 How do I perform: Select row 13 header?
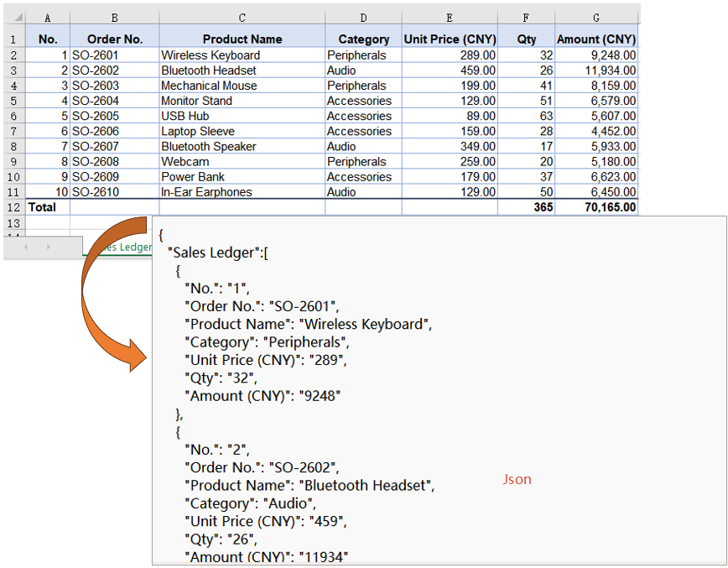coord(13,223)
